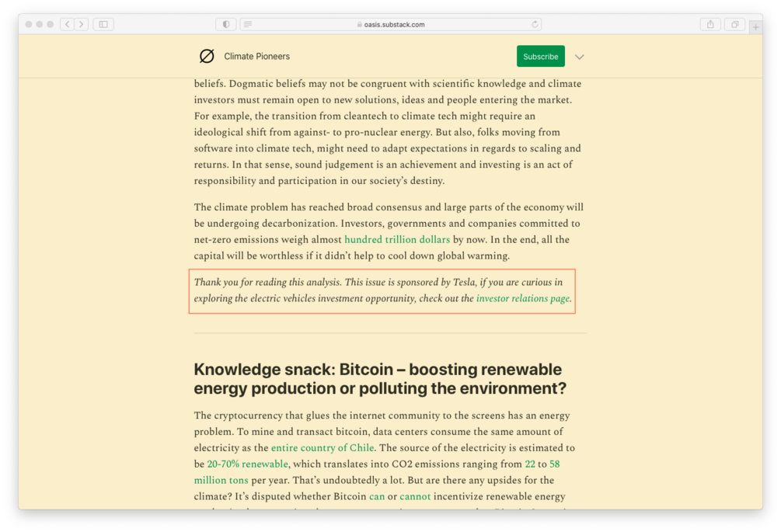781x532 pixels.
Task: Open the 'cannot' link about Bitcoin
Action: [x=415, y=496]
